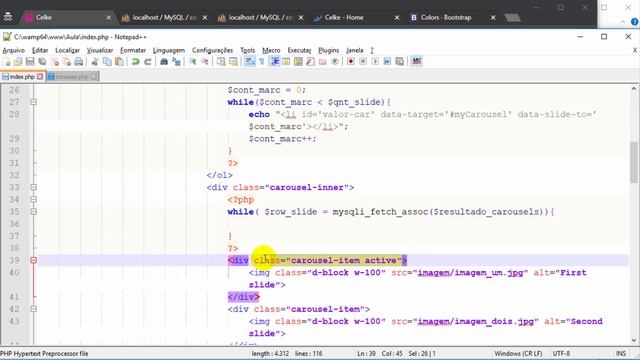Collapse the while loop on line 35

[x=33, y=211]
